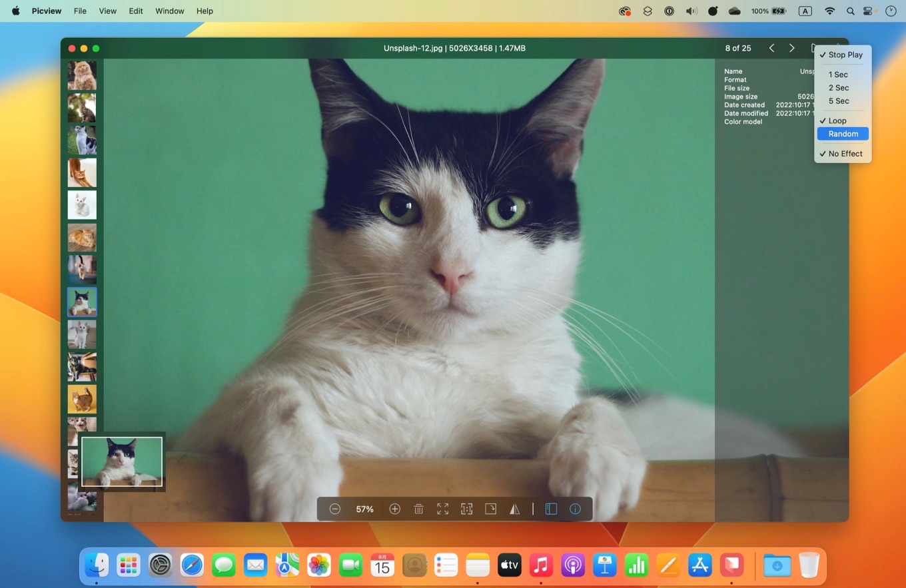
Task: Click the battery status indicator
Action: click(x=769, y=11)
